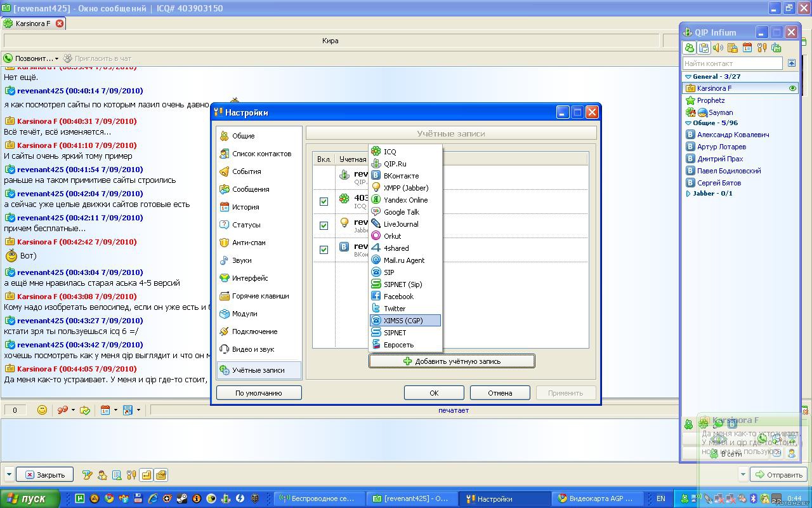
Task: Click По умолчанию button
Action: [259, 393]
